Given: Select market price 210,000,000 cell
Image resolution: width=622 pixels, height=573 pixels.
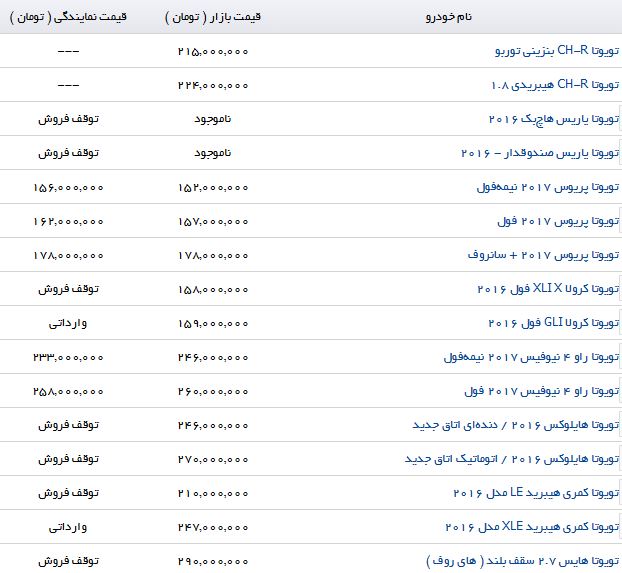Looking at the screenshot, I should (x=213, y=494).
